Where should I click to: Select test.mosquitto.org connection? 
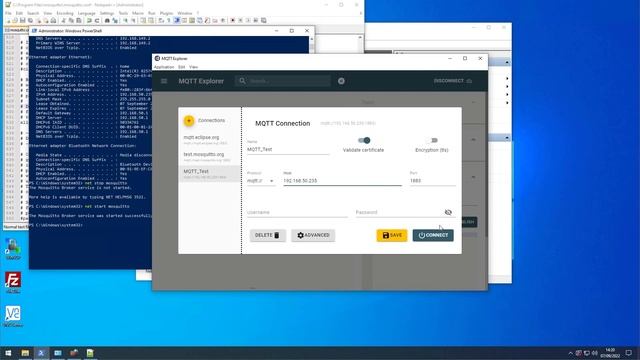click(x=210, y=157)
